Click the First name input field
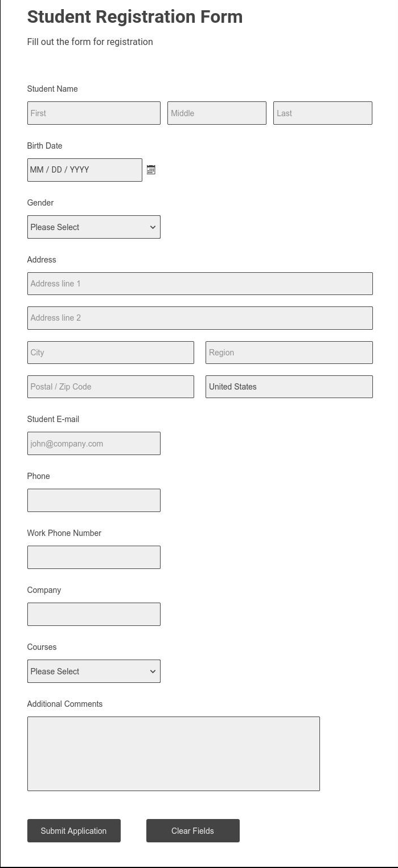Image resolution: width=398 pixels, height=868 pixels. coord(93,113)
